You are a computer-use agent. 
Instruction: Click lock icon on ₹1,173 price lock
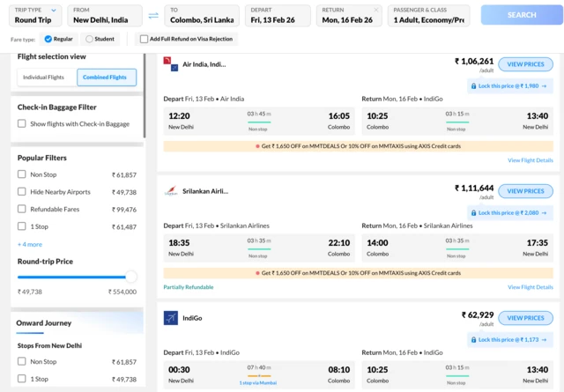coord(474,340)
